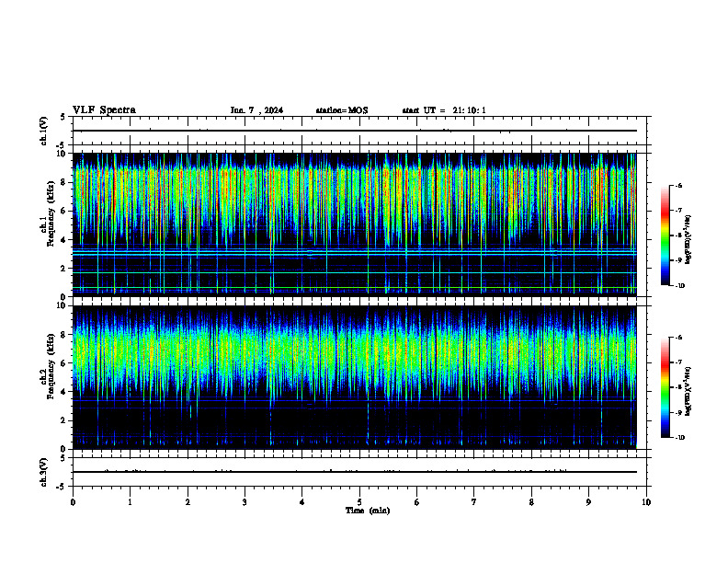Click the ch.2 frequency tick label "6"
728x563 pixels.
pos(63,363)
